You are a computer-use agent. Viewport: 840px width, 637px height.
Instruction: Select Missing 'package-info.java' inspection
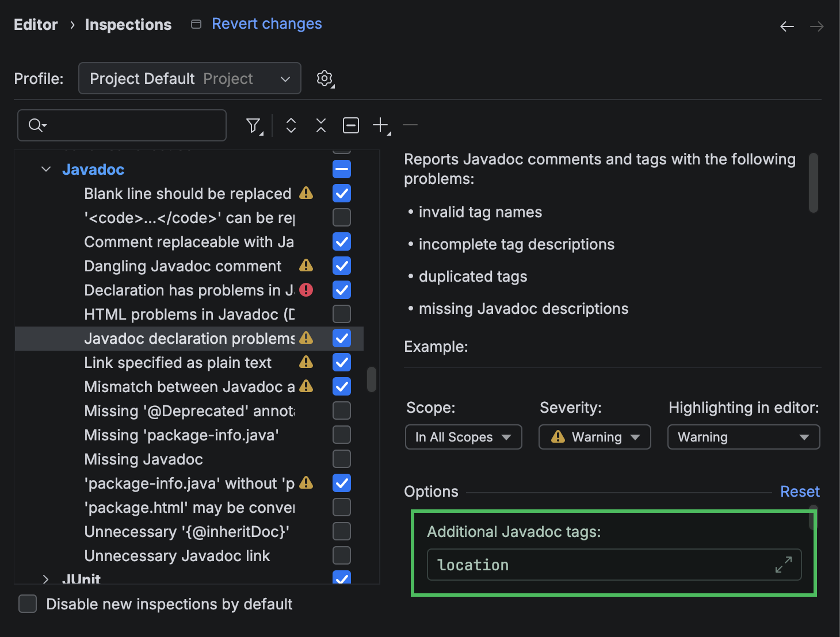coord(181,435)
